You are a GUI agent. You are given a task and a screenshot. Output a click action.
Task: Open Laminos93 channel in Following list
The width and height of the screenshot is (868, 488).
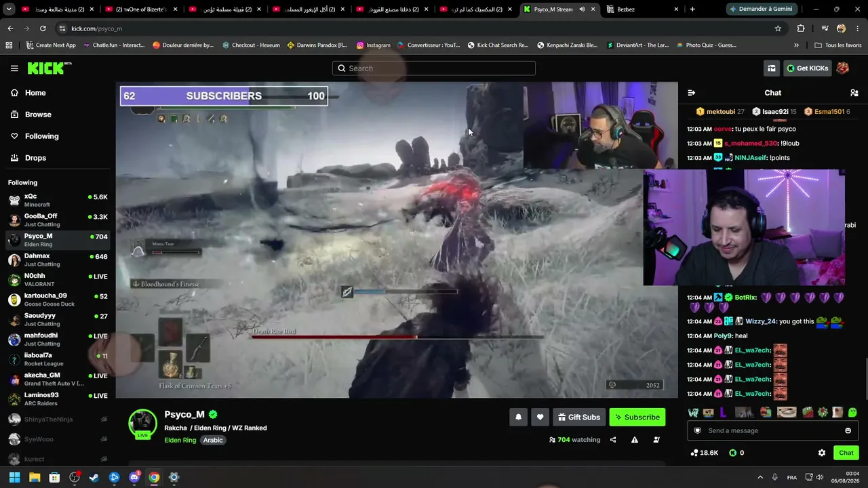tap(58, 399)
